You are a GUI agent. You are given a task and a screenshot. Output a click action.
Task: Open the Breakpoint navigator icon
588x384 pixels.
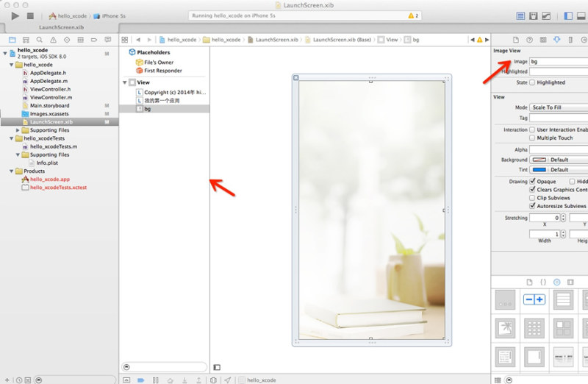coord(94,40)
